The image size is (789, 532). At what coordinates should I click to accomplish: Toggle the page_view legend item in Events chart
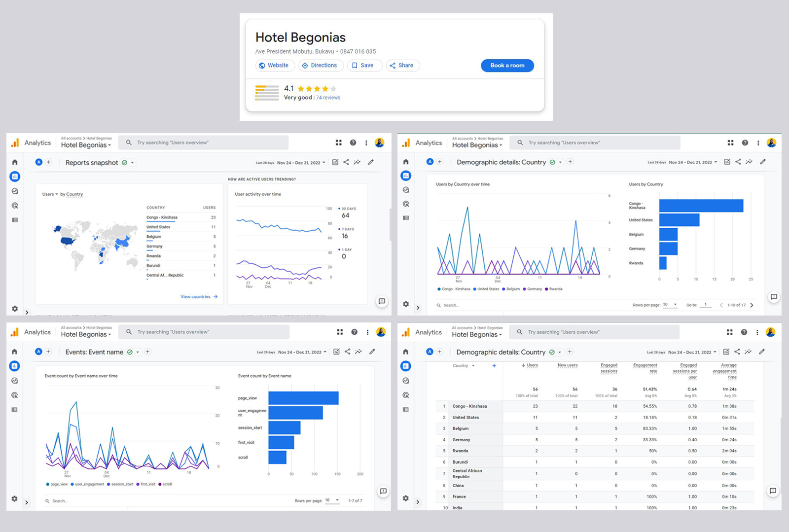(57, 484)
